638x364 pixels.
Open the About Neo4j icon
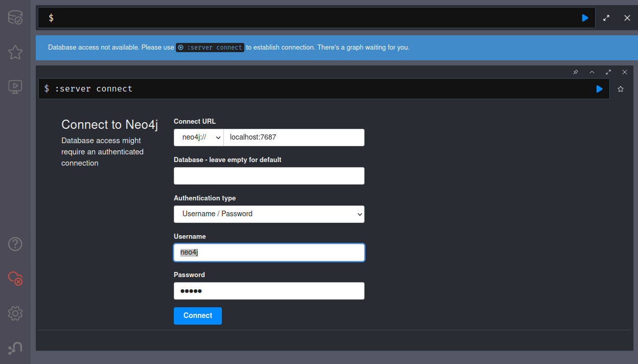coord(15,348)
